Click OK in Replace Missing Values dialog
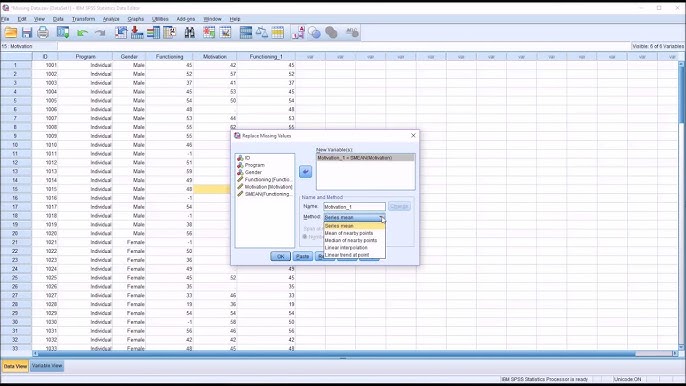The height and width of the screenshot is (386, 686). click(x=280, y=256)
